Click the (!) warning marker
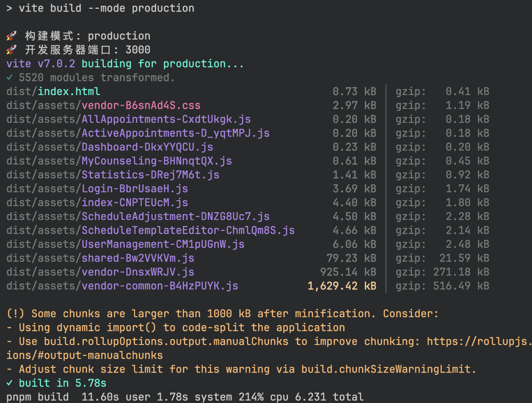The width and height of the screenshot is (532, 403). pyautogui.click(x=15, y=314)
